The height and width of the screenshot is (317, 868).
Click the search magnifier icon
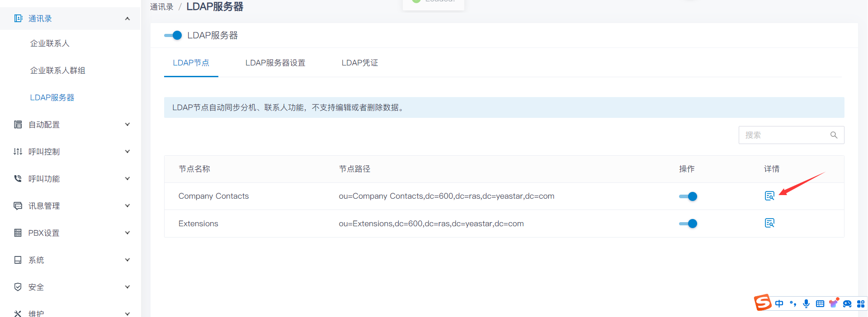tap(834, 135)
